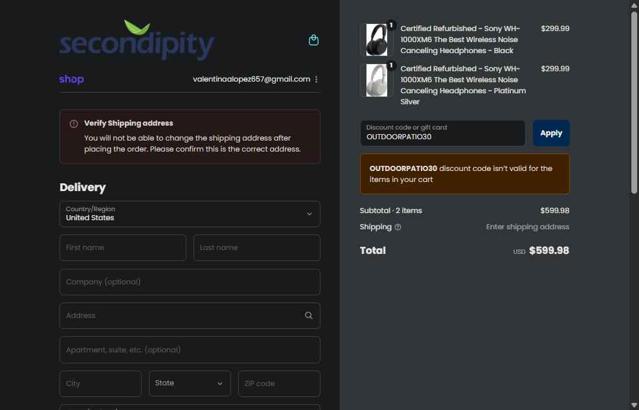Click the page scrollbar down arrow

634,406
